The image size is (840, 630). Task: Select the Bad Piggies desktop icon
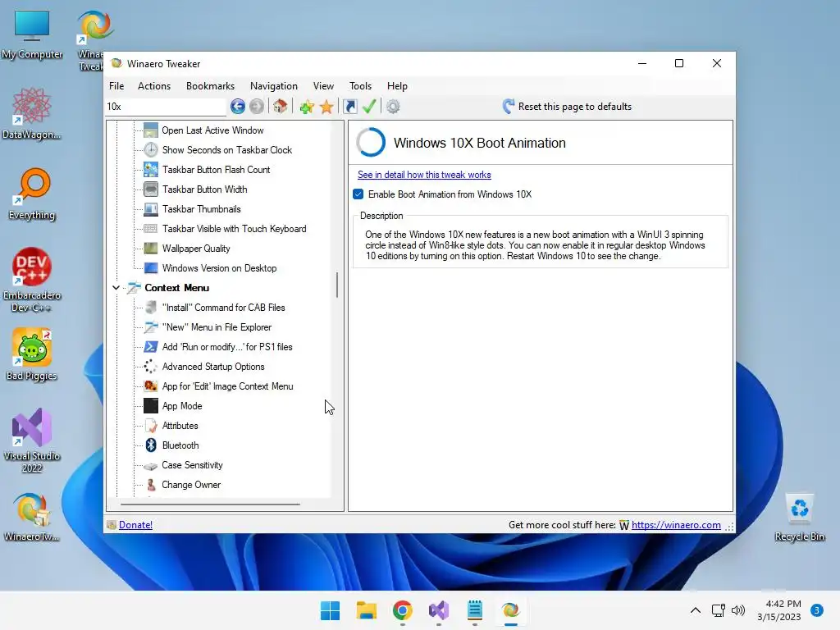tap(32, 354)
